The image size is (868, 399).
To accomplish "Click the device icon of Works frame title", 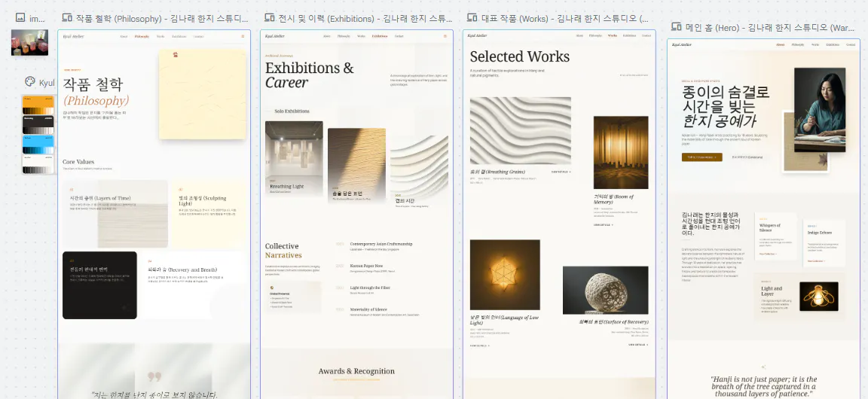I will (472, 18).
